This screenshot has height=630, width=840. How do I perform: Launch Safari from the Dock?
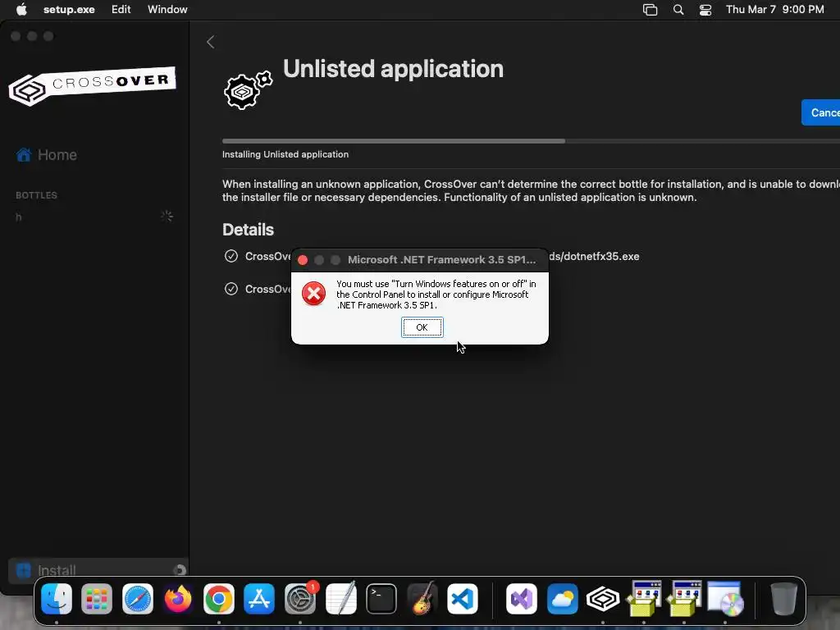138,599
